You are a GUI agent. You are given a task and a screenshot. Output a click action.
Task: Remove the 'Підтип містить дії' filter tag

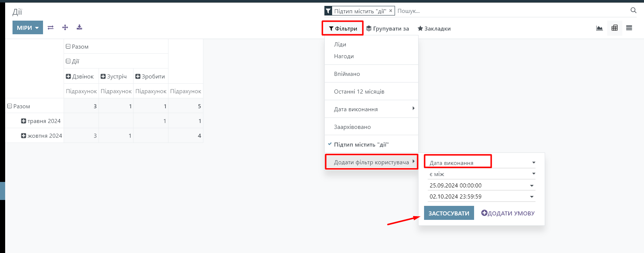coord(391,11)
